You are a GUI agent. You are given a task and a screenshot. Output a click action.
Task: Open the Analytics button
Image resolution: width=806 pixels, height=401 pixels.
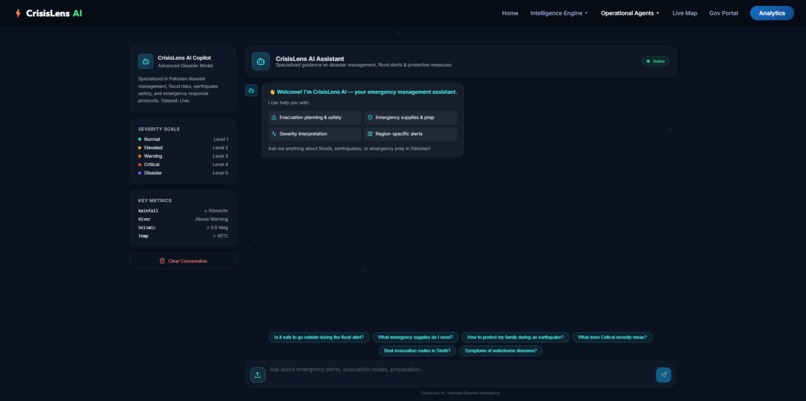[x=772, y=13]
